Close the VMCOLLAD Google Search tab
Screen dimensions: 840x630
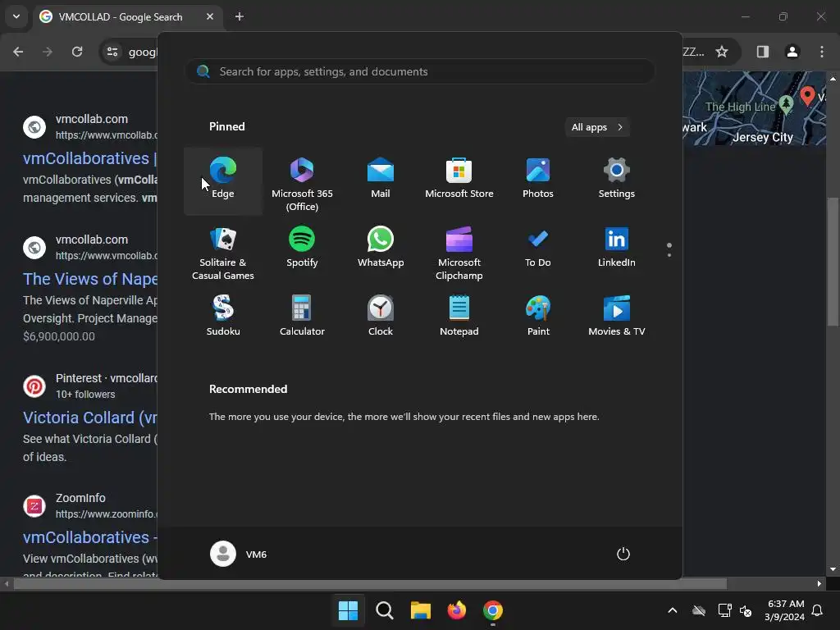[x=210, y=16]
